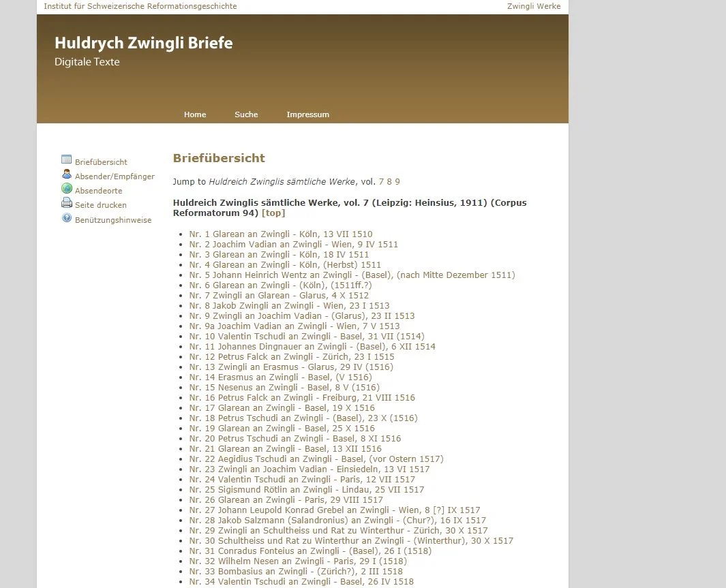This screenshot has width=726, height=588.
Task: Open letter Nr. 33 Bombasius an Zwingli
Action: pyautogui.click(x=296, y=572)
